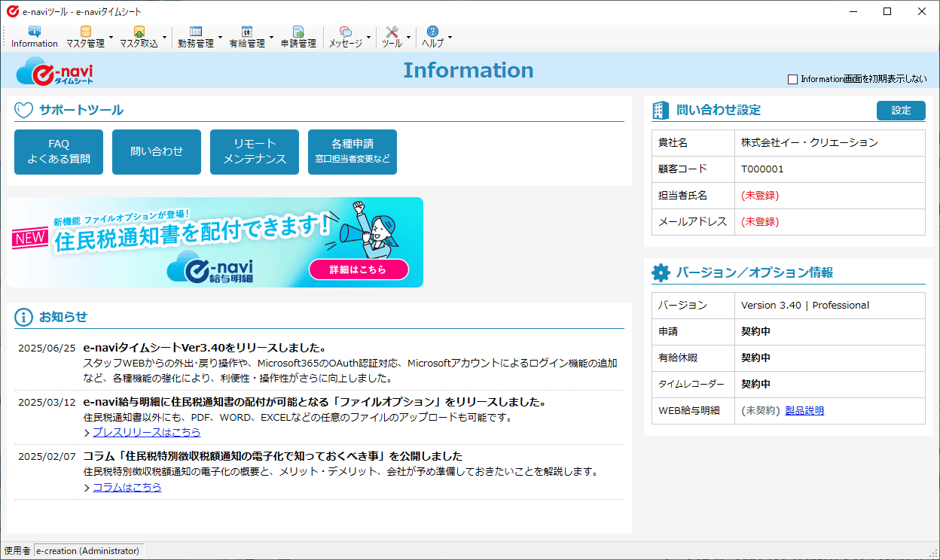Click 契約中 status in 有給休暇 row
The image size is (940, 560).
coord(755,358)
